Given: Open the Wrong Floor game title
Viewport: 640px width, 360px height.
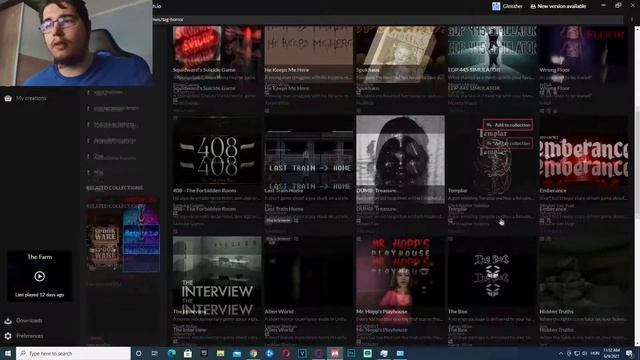Looking at the screenshot, I should pos(554,70).
